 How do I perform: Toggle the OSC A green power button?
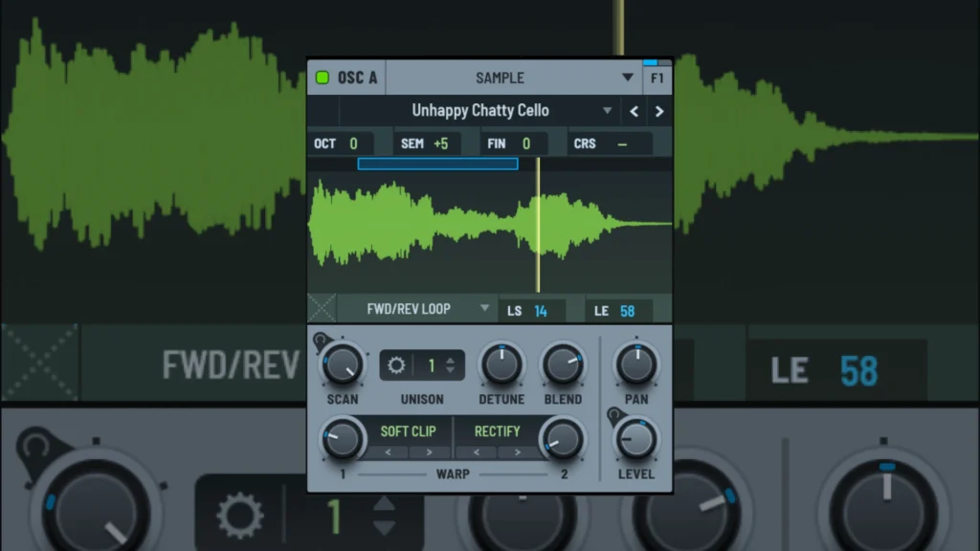(x=323, y=77)
